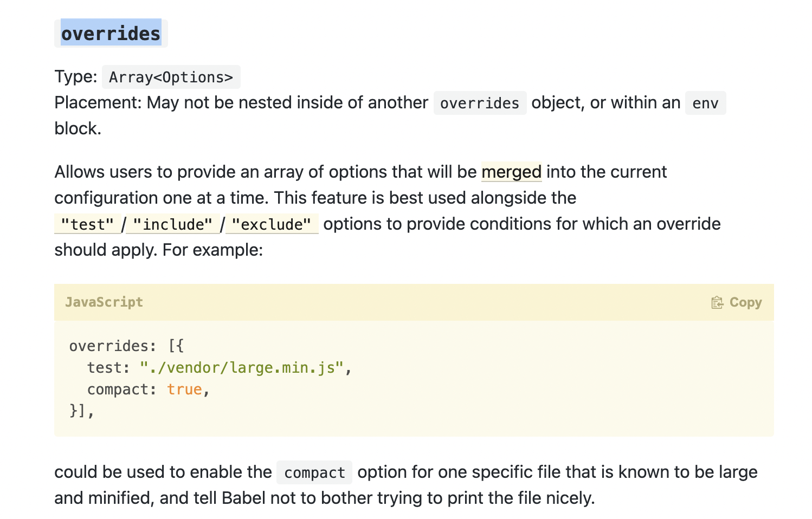The image size is (812, 519).
Task: Click the closing "}]," code line
Action: (82, 411)
